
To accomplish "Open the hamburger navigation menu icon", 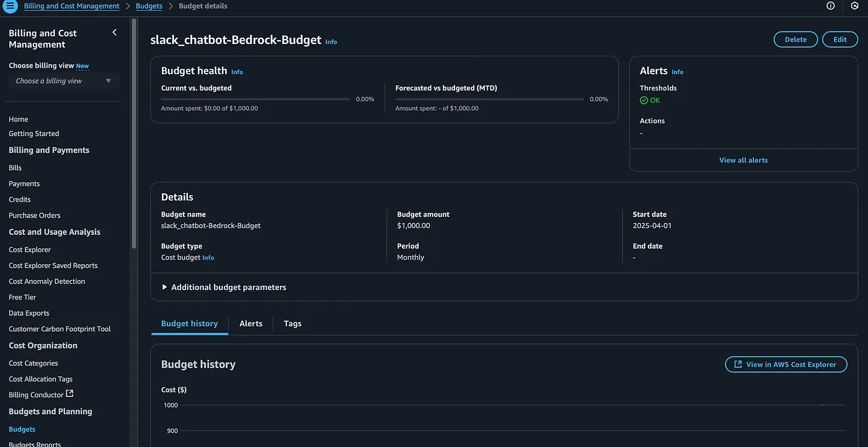I will click(11, 6).
